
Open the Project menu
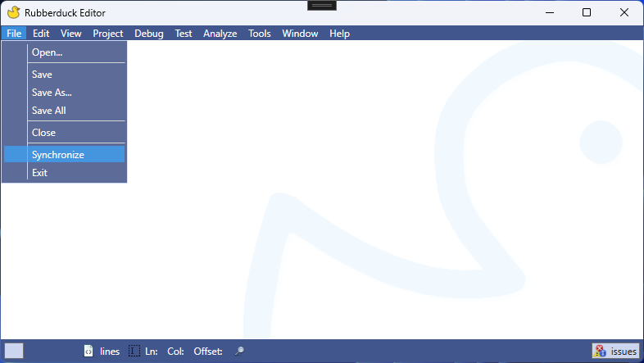(x=108, y=34)
